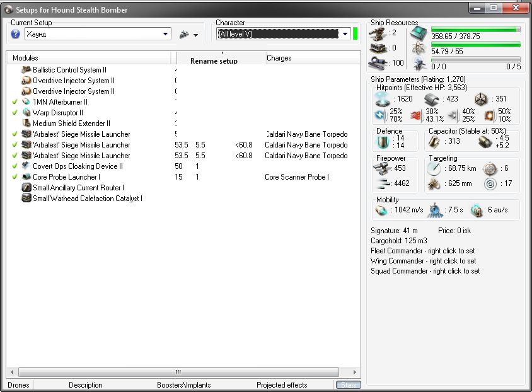Image resolution: width=532 pixels, height=392 pixels.
Task: Click the drone resource icon
Action: [x=419, y=64]
